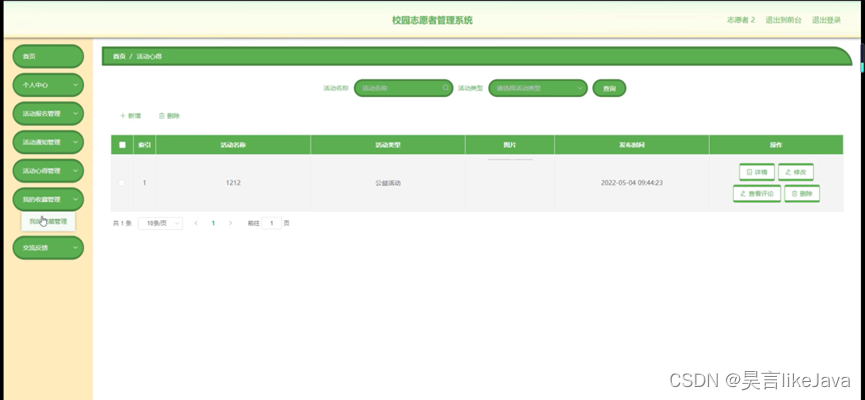Open the 10条/页 page size dropdown
Screen dimensions: 865x400
[x=160, y=223]
